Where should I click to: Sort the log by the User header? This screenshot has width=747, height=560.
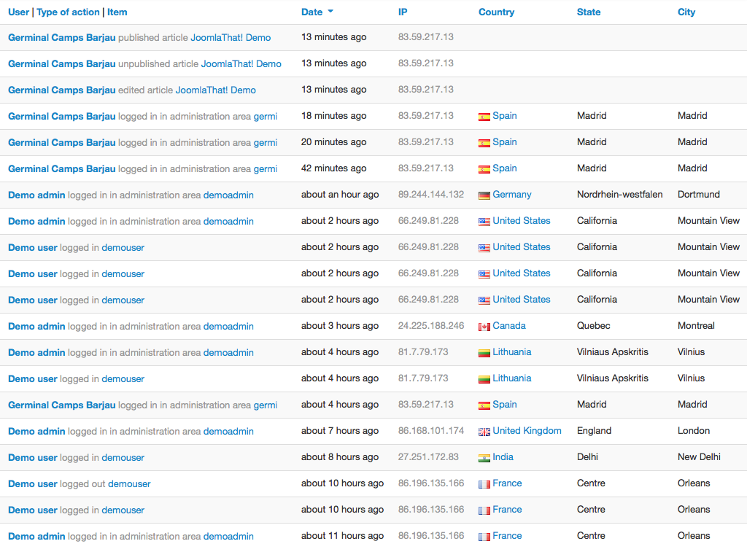(x=18, y=12)
